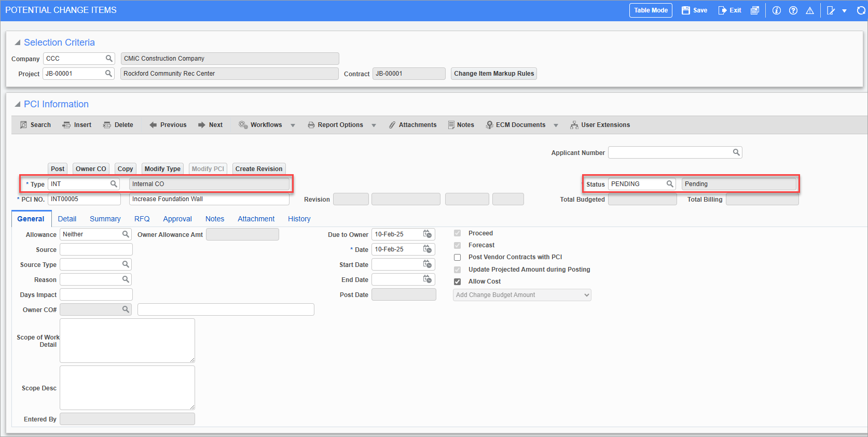The height and width of the screenshot is (437, 868).
Task: Collapse Selection Criteria section
Action: click(x=18, y=43)
